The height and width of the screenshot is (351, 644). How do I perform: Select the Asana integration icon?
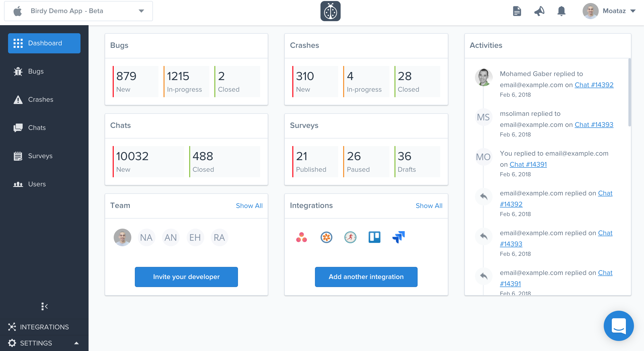[x=301, y=237]
